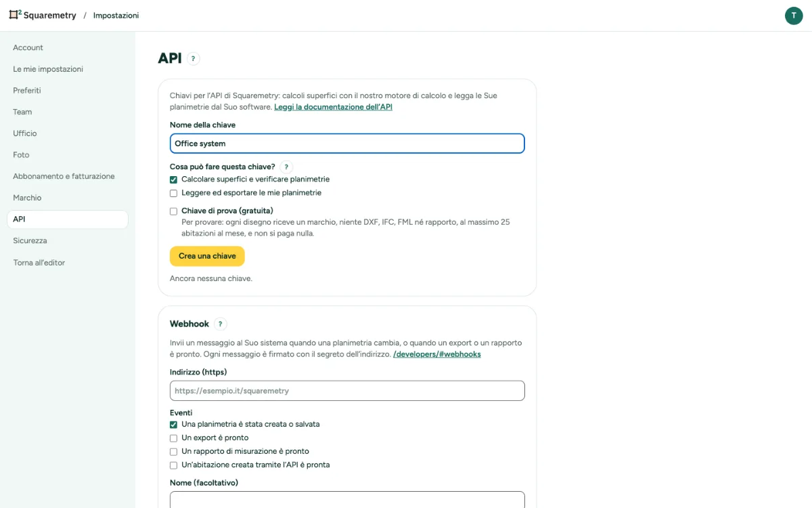Check 'Un export è pronto' event
The width and height of the screenshot is (812, 508).
(174, 438)
